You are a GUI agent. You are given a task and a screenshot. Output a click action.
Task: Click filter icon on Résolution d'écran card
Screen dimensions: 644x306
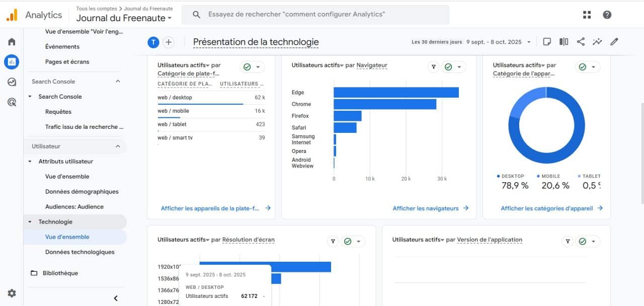(333, 242)
